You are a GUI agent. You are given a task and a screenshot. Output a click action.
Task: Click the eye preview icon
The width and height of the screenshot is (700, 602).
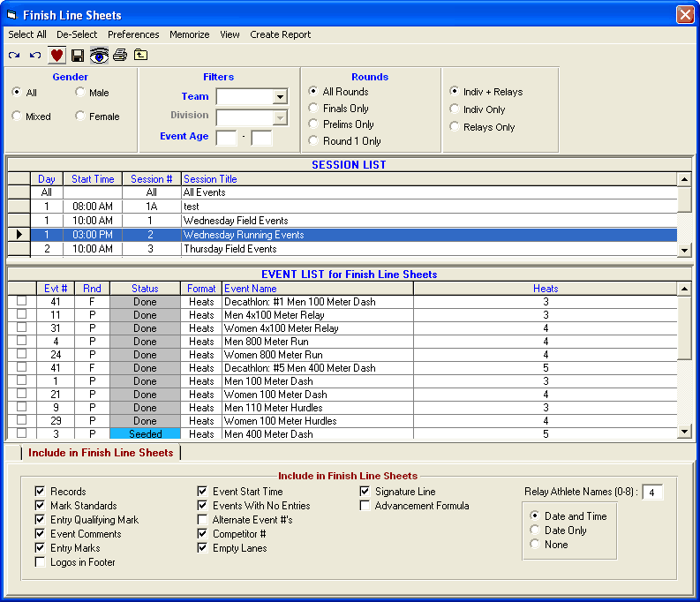[99, 56]
